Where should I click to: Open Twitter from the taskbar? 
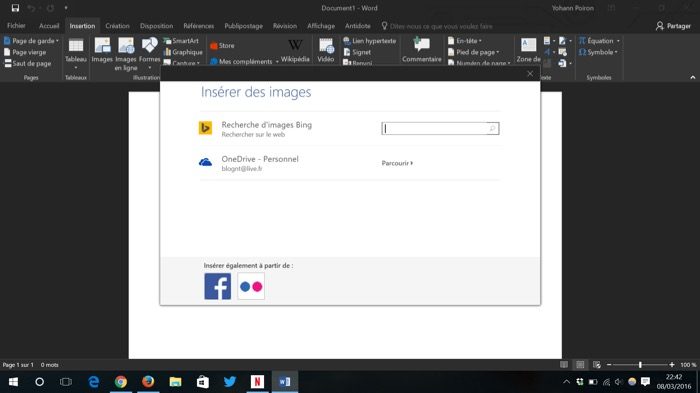click(230, 382)
